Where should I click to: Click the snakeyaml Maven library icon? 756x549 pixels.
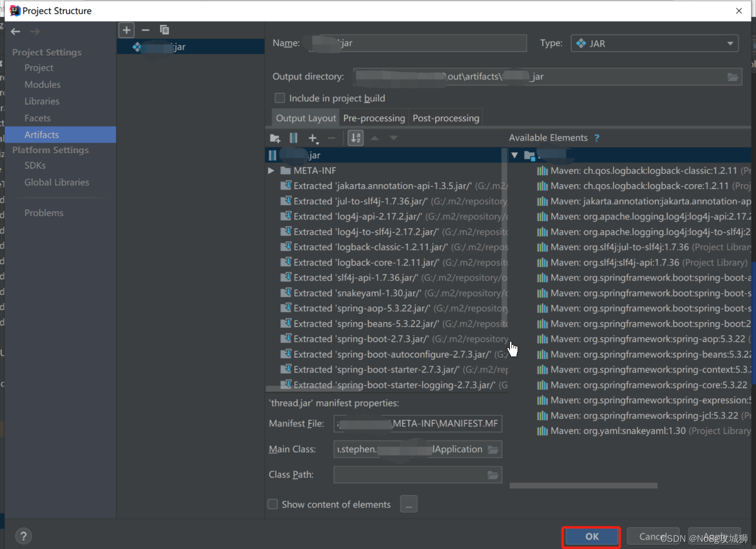542,431
